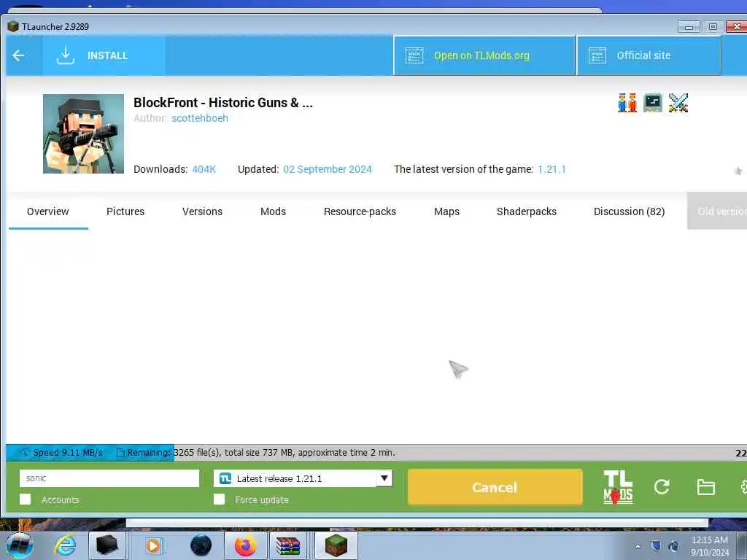Click the Old version button
Image resolution: width=747 pixels, height=560 pixels.
(717, 211)
